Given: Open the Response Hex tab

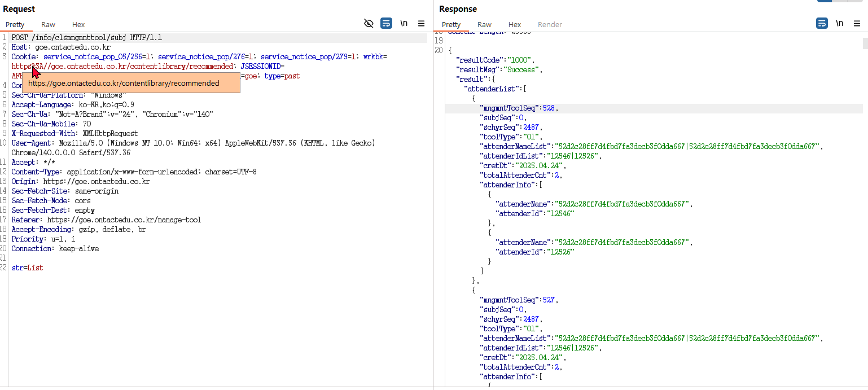Looking at the screenshot, I should (515, 24).
